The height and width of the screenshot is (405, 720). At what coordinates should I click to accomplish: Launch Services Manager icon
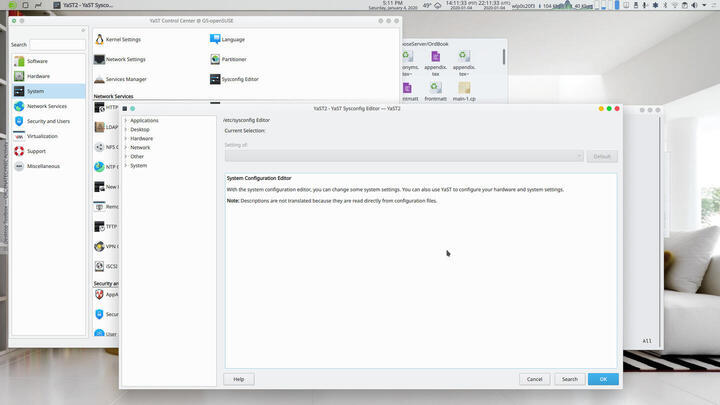99,79
